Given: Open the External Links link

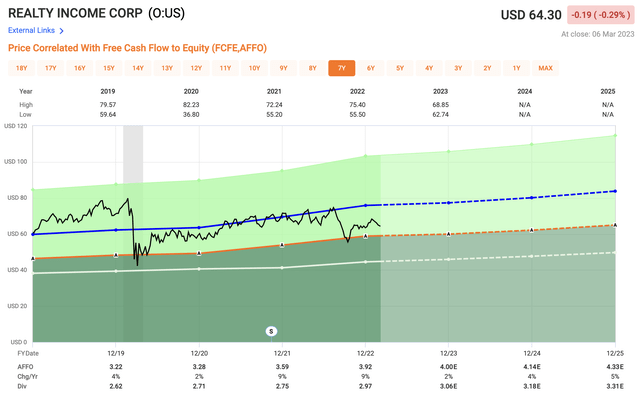Looking at the screenshot, I should tap(31, 31).
